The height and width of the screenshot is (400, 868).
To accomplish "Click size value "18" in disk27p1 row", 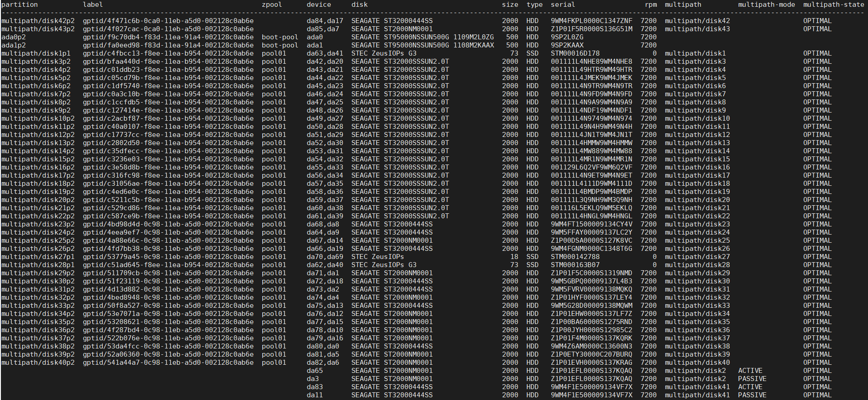I will (x=514, y=257).
